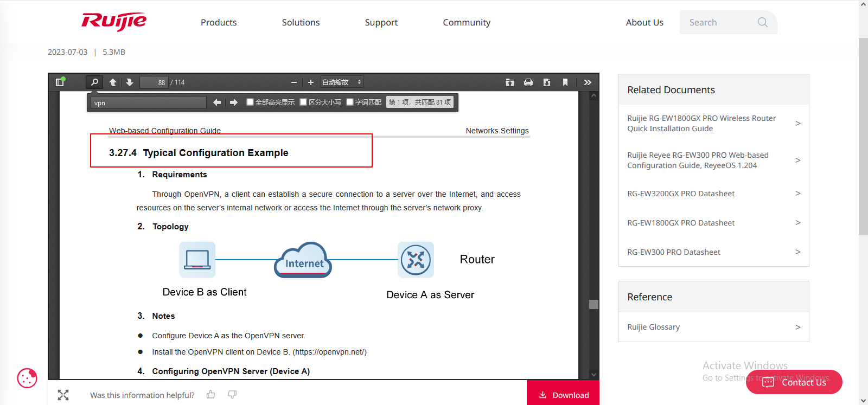This screenshot has width=868, height=405.
Task: Go to previous page with up arrow
Action: pos(113,82)
